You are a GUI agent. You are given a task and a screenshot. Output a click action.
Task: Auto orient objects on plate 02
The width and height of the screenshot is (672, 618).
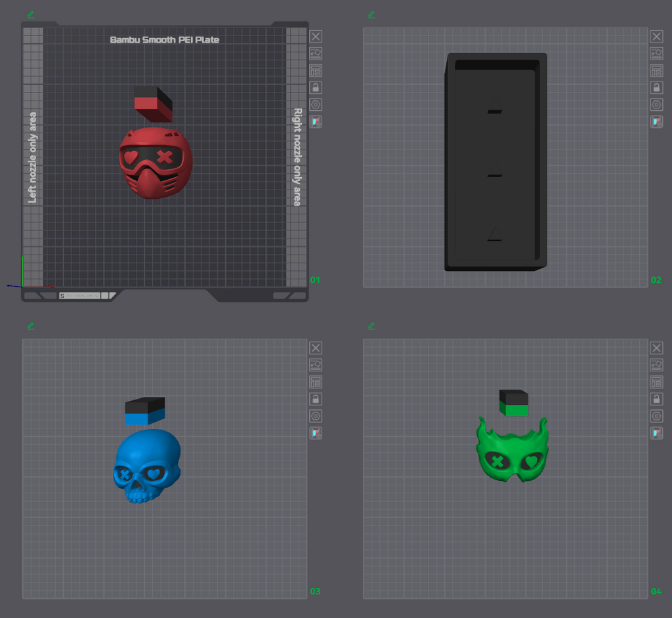coord(656,54)
